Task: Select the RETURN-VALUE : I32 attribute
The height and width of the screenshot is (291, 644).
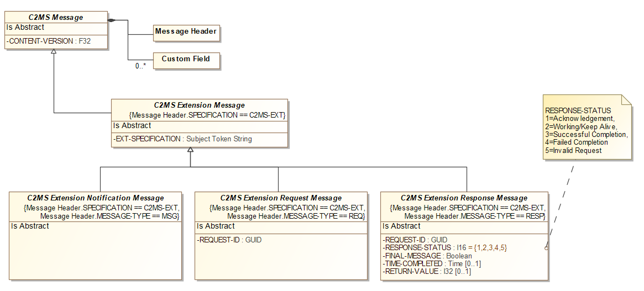Action: [x=427, y=271]
